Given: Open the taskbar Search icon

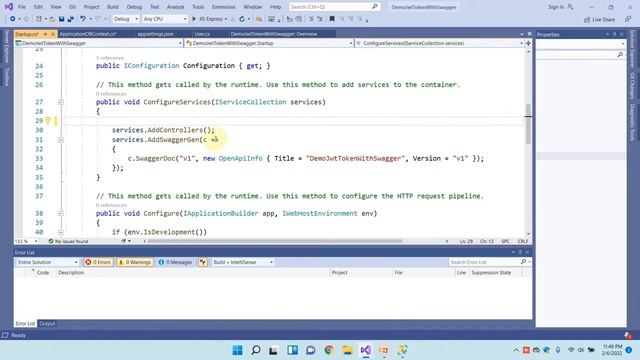Looking at the screenshot, I should [x=256, y=350].
